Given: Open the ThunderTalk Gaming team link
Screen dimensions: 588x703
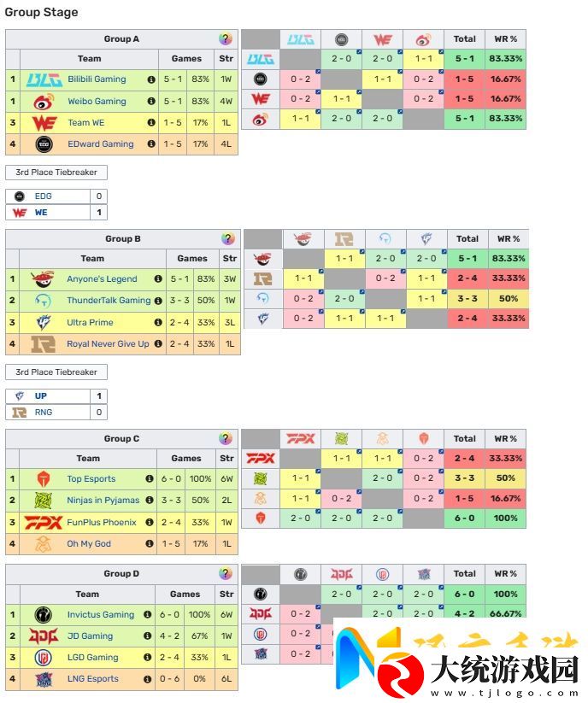Looking at the screenshot, I should coord(109,301).
